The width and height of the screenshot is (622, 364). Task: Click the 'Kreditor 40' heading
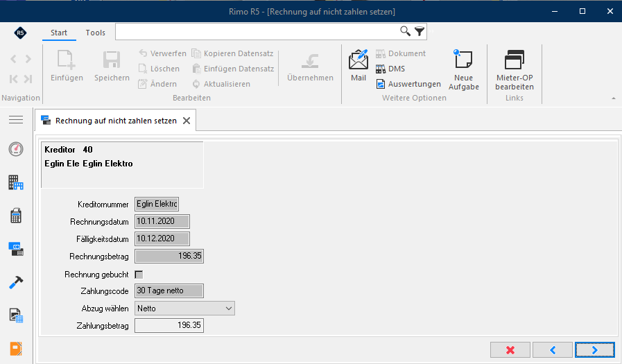coord(68,150)
